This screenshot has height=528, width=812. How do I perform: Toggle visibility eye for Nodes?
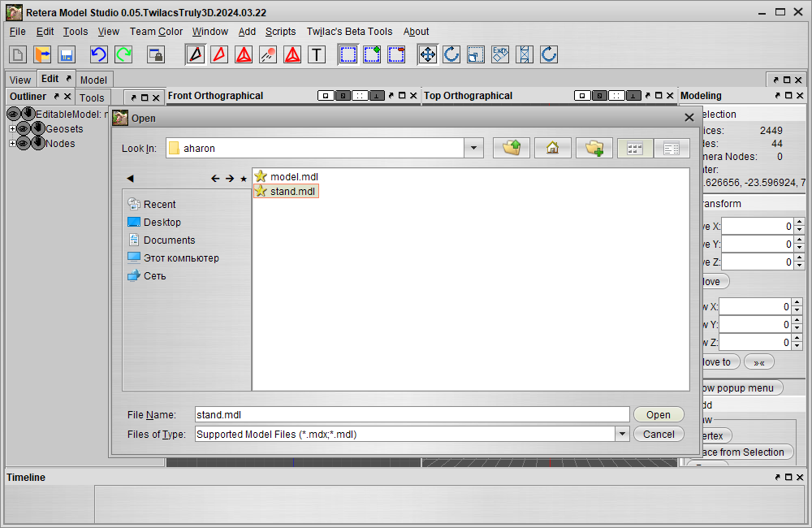point(24,144)
